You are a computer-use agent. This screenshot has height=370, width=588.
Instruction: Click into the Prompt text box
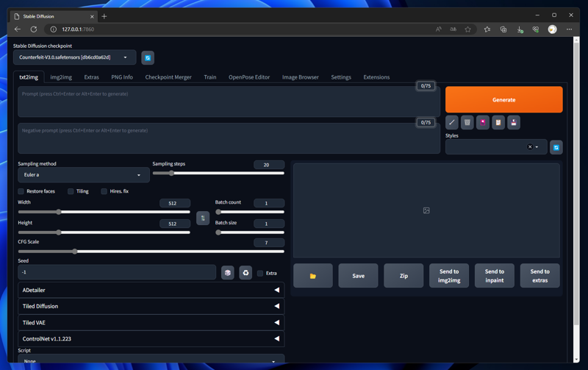(x=229, y=102)
